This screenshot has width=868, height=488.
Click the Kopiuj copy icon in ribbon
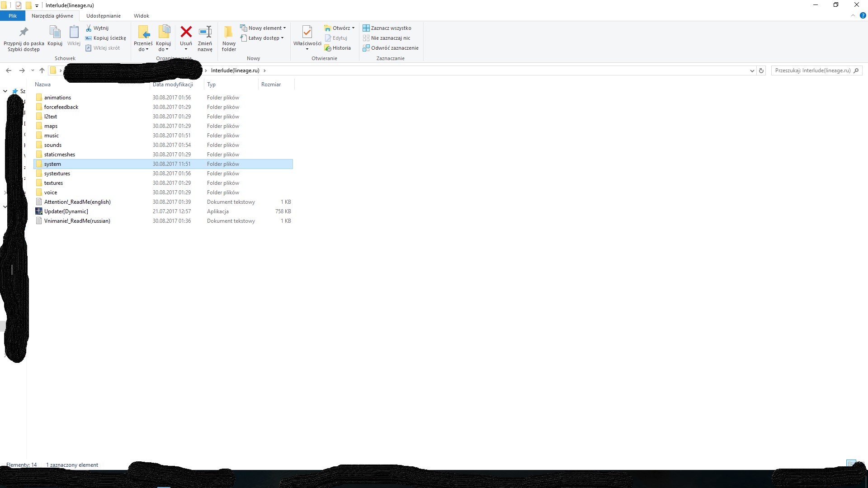click(x=55, y=32)
